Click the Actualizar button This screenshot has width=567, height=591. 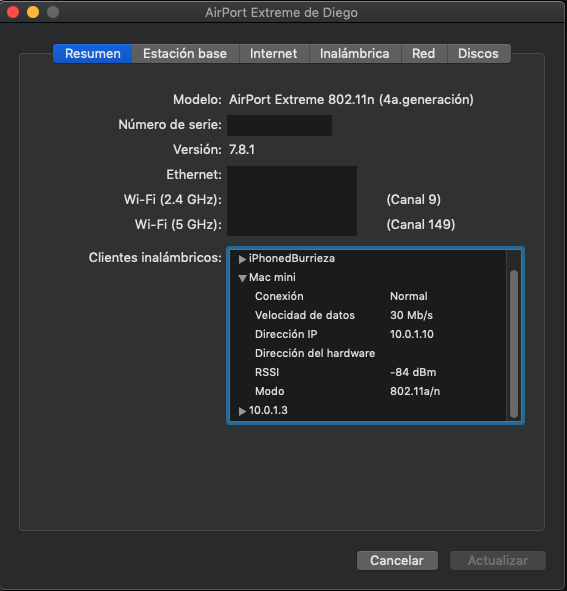[x=498, y=560]
